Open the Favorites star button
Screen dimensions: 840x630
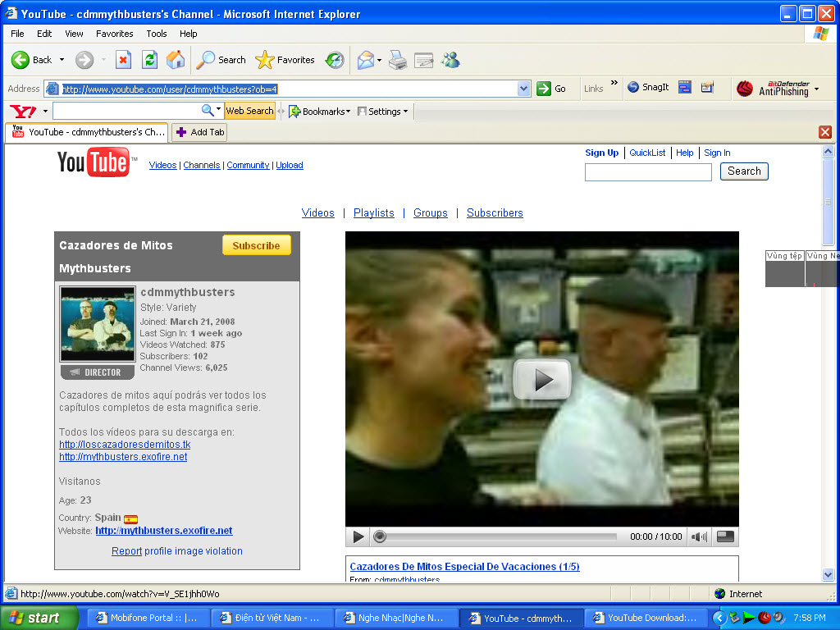pyautogui.click(x=285, y=60)
